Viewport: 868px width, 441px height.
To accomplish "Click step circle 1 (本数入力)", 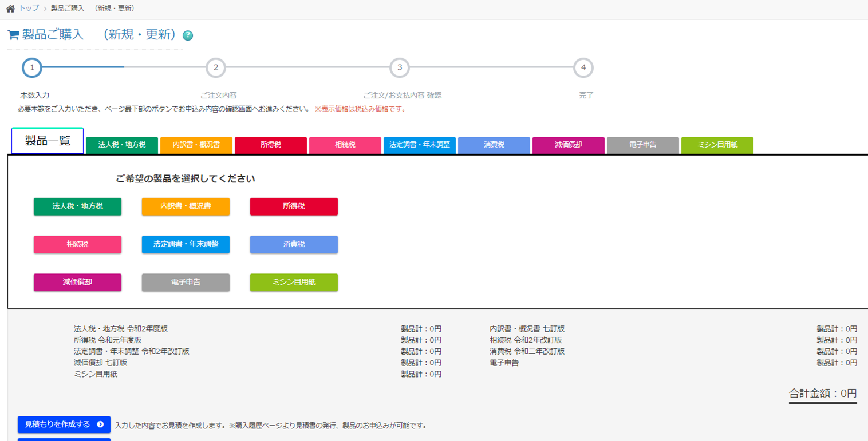I will point(32,67).
